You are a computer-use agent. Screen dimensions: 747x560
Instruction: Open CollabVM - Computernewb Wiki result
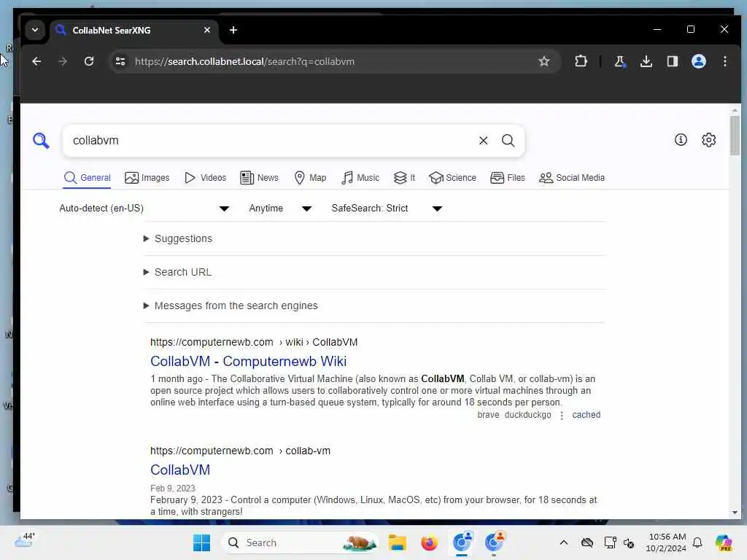click(x=248, y=362)
